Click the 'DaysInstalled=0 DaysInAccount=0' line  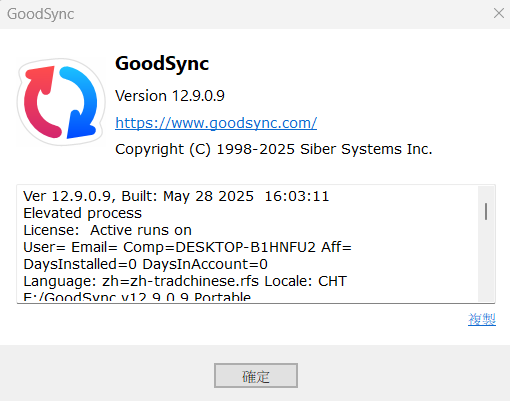coord(145,264)
